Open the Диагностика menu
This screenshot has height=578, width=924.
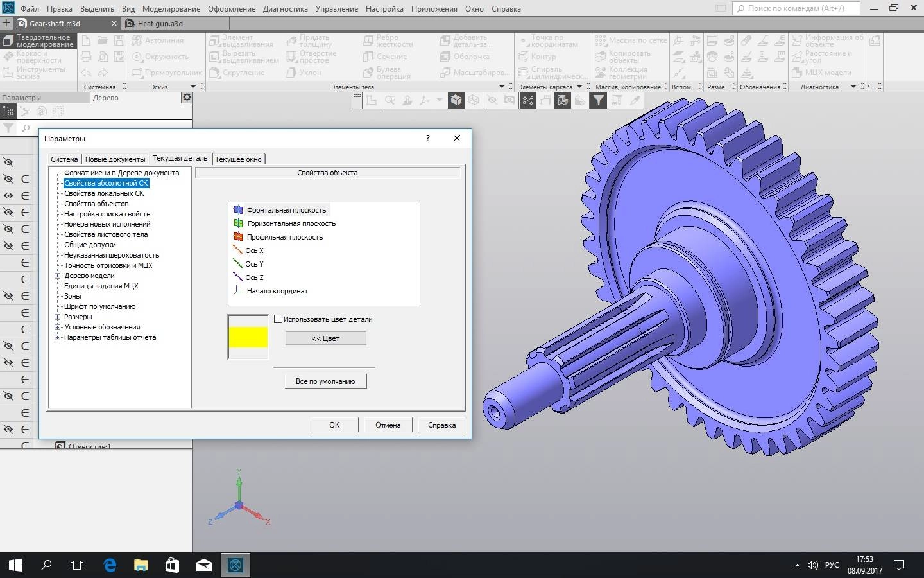[285, 9]
